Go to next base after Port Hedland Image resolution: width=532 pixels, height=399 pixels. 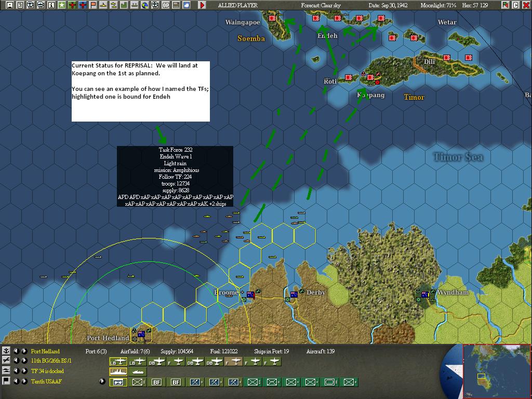pos(24,351)
